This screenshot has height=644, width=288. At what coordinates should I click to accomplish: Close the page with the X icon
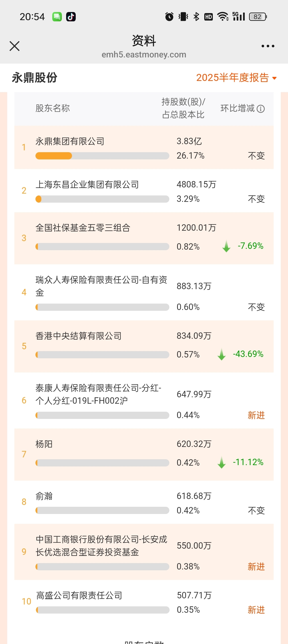pos(14,46)
